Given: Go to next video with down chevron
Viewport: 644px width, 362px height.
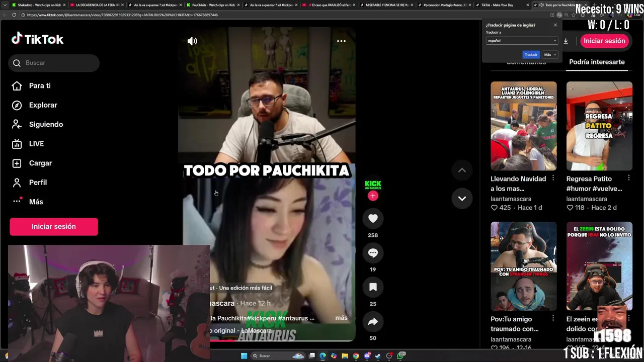Looking at the screenshot, I should tap(462, 198).
